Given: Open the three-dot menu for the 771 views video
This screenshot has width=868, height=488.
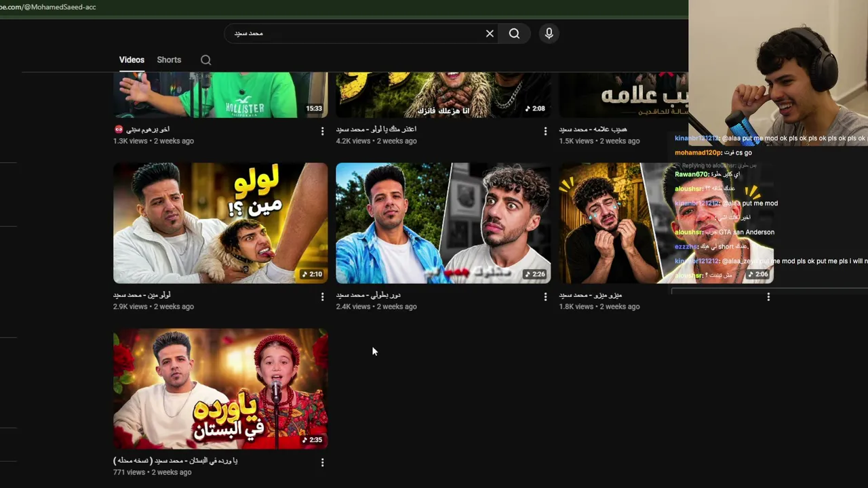Looking at the screenshot, I should pyautogui.click(x=322, y=462).
